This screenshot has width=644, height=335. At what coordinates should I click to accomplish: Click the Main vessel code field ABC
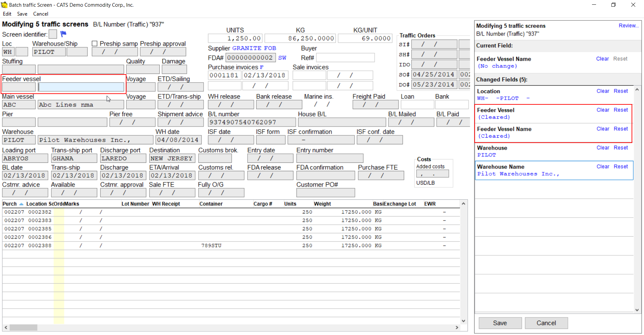19,104
